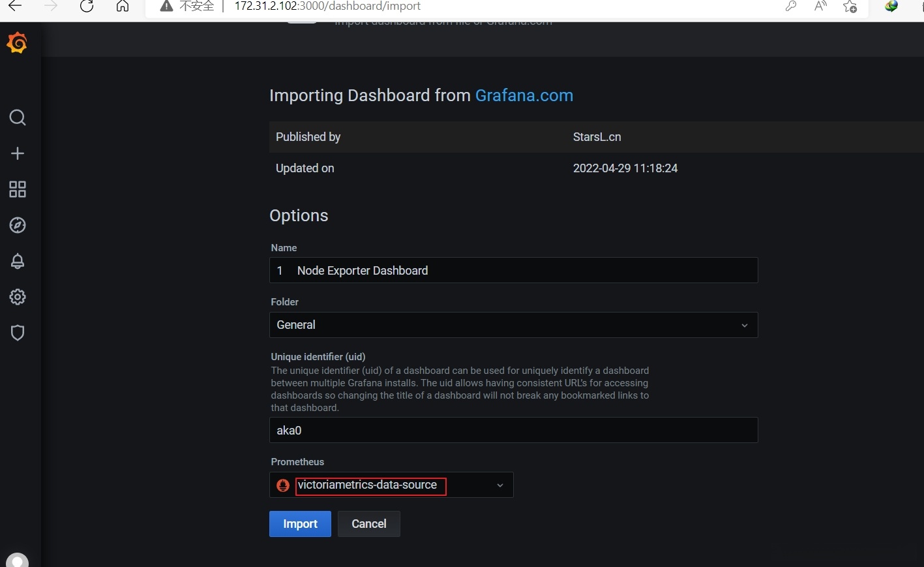Go back in the browser
The width and height of the screenshot is (924, 567).
click(14, 7)
